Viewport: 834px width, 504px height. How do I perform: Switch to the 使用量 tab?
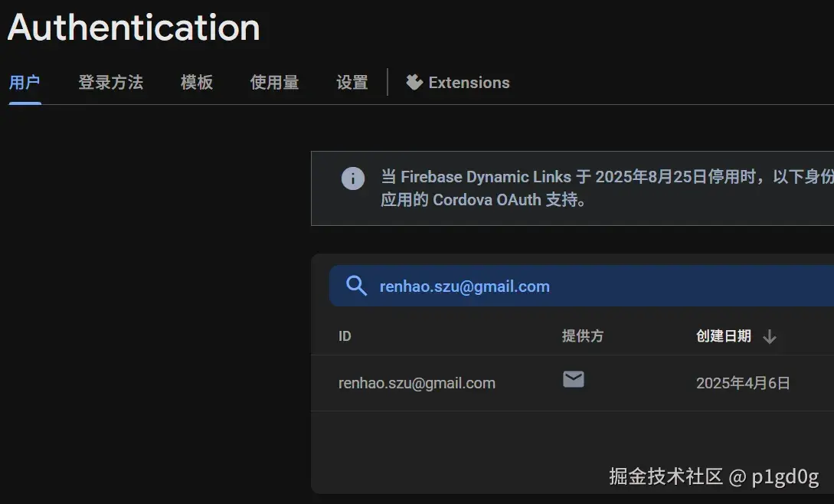tap(274, 83)
